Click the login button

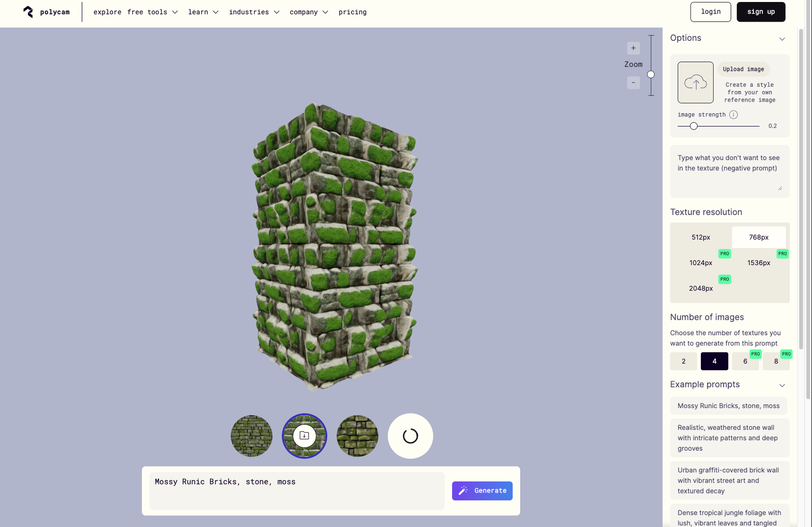(x=711, y=12)
